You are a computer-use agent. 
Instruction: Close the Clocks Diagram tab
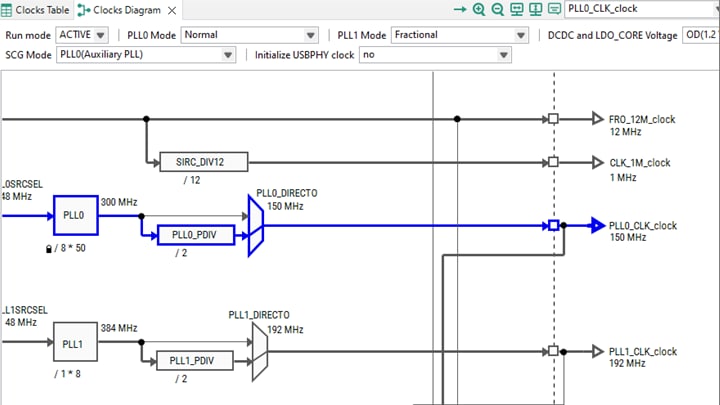tap(171, 10)
